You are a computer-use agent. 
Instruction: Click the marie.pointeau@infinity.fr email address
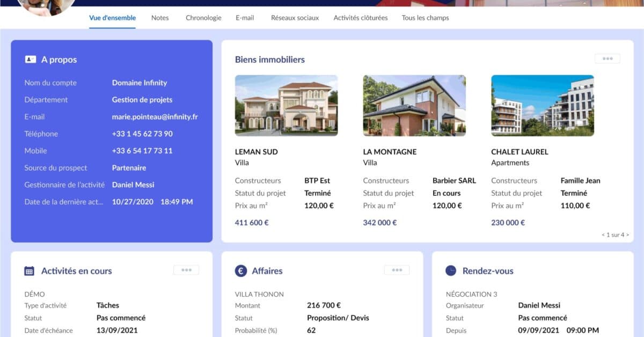click(155, 116)
